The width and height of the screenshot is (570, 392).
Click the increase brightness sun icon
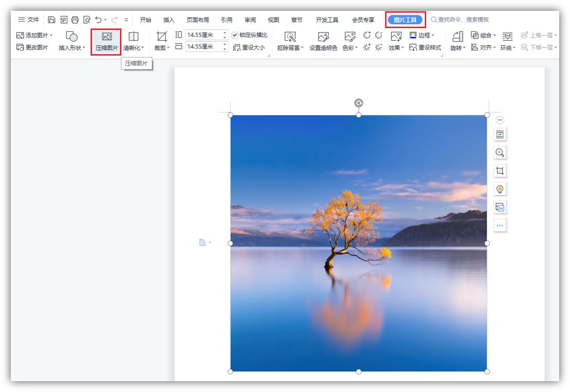tap(367, 47)
